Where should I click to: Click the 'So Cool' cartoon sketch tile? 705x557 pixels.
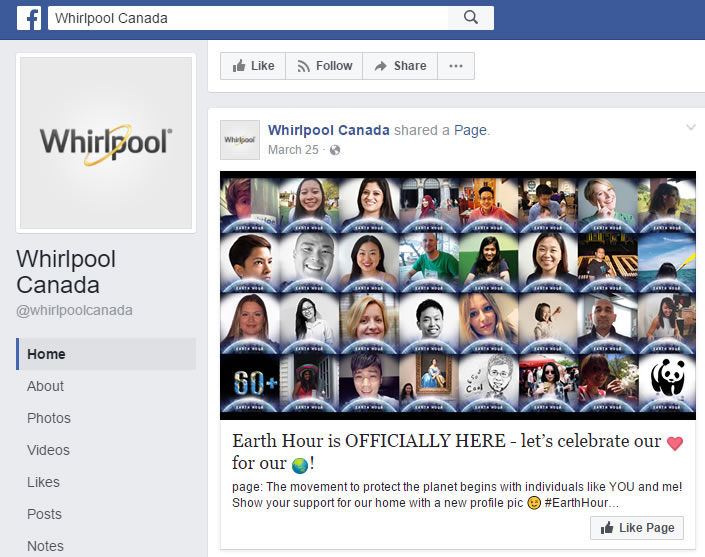point(488,383)
